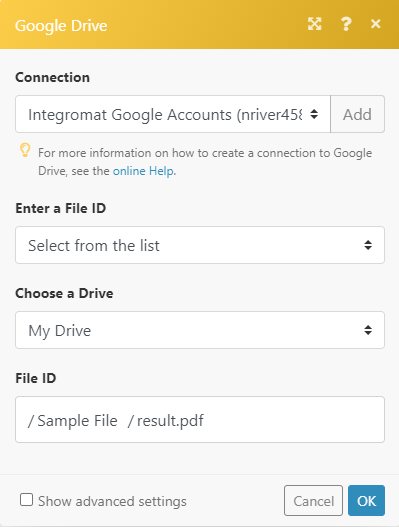Select the Sample File folder path segment

[x=73, y=421]
